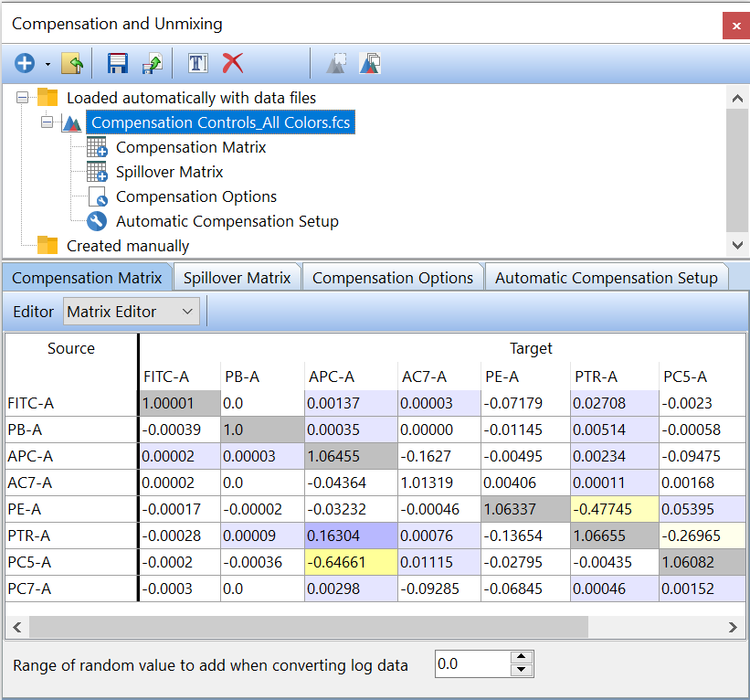Delete compensation with the red X icon
The width and height of the screenshot is (750, 700).
[x=233, y=63]
